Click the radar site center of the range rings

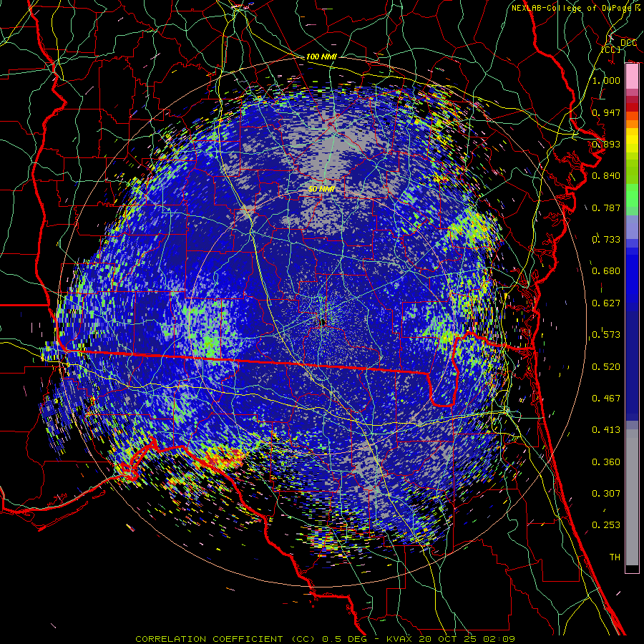pos(323,323)
